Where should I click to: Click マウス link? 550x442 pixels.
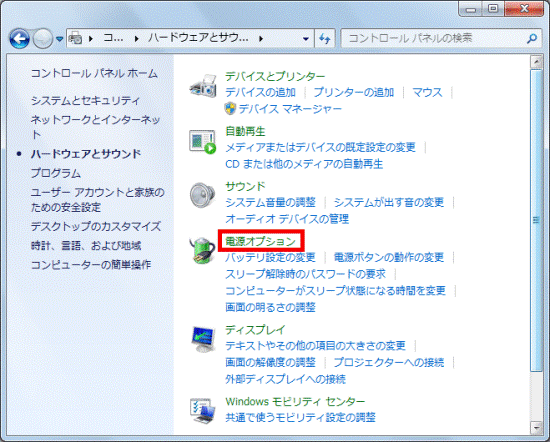tap(427, 92)
